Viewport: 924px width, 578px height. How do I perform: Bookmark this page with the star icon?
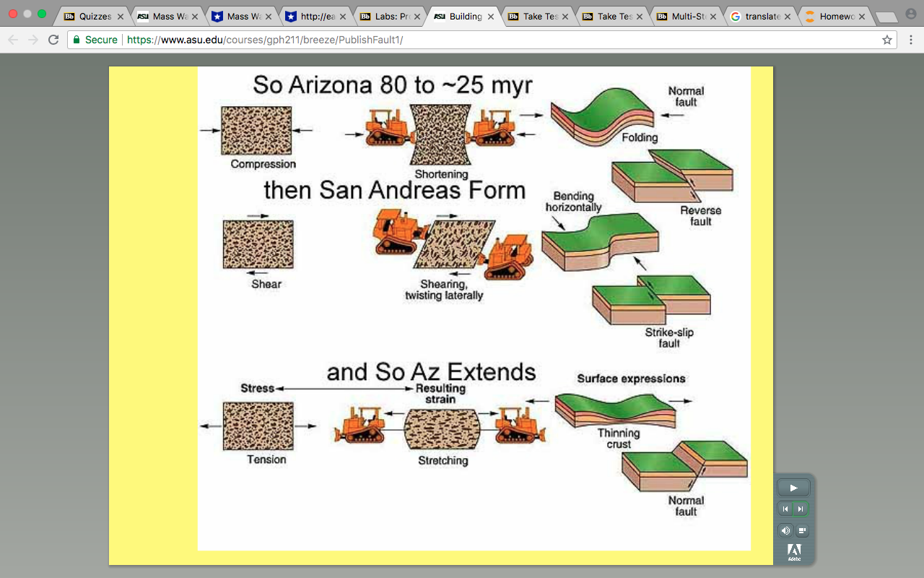click(x=887, y=40)
